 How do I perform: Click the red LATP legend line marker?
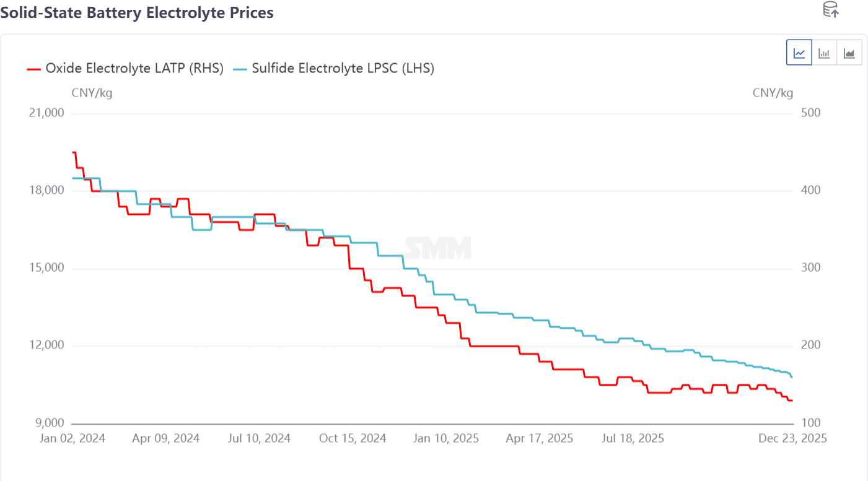(x=33, y=69)
